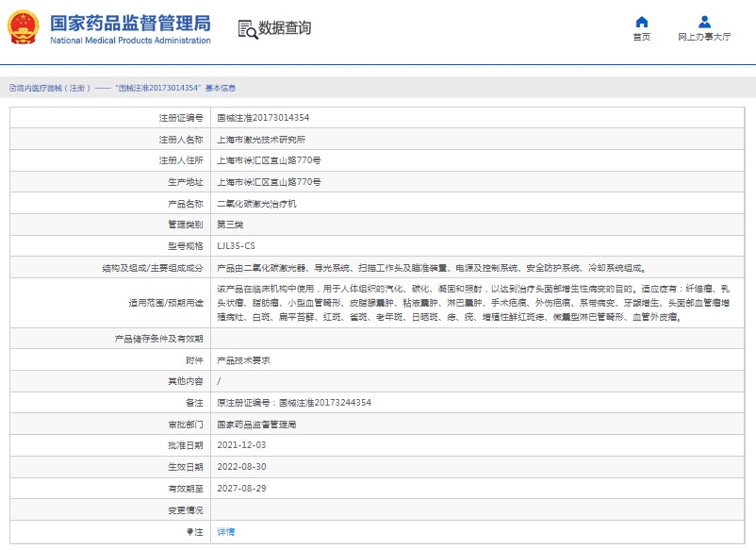Click the 其他内容 label cell
756x550 pixels.
110,381
